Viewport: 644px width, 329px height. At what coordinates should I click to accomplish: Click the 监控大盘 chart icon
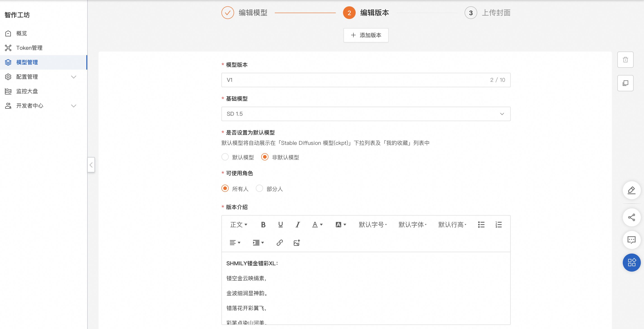[8, 91]
